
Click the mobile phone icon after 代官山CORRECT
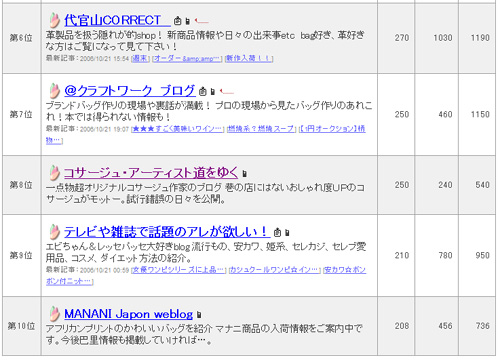pos(188,21)
